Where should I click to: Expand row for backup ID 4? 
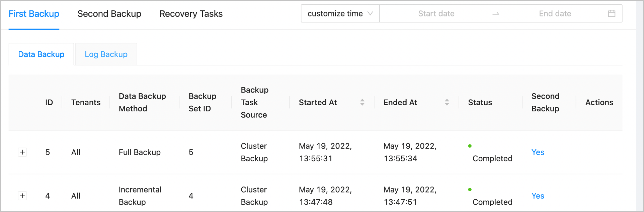pyautogui.click(x=22, y=196)
